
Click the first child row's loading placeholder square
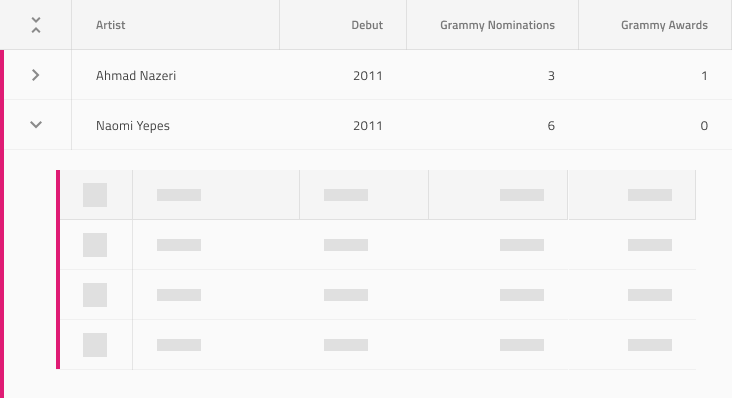pos(95,244)
